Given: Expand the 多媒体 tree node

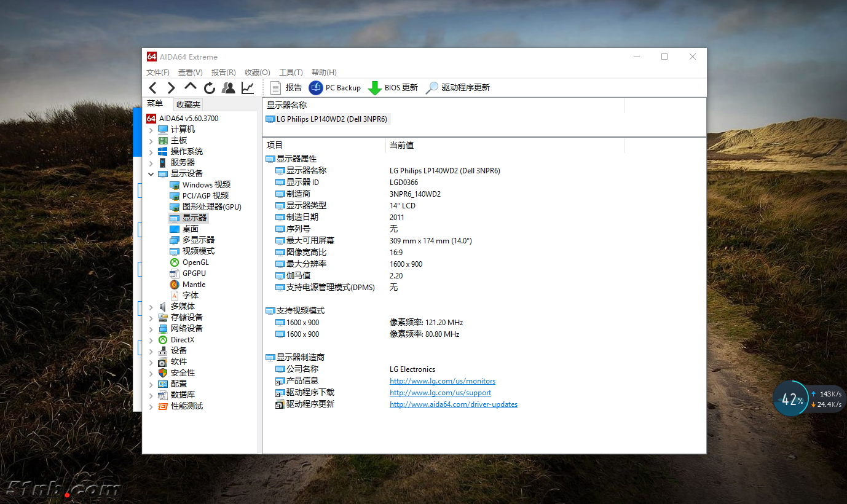Looking at the screenshot, I should coord(151,307).
